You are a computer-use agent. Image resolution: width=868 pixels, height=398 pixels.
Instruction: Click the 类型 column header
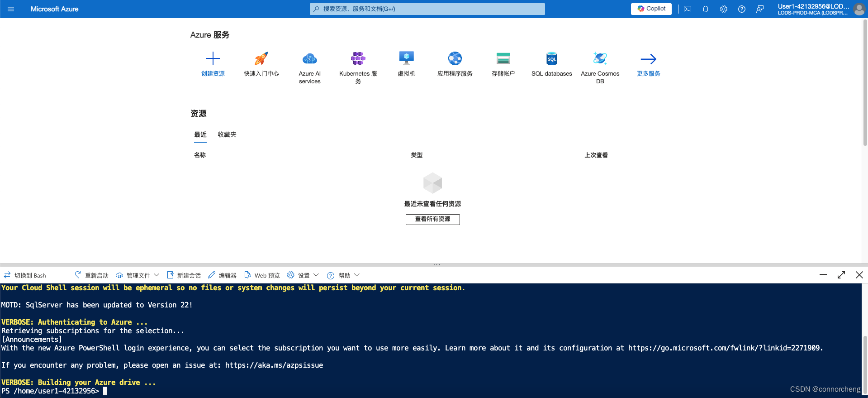(x=417, y=155)
